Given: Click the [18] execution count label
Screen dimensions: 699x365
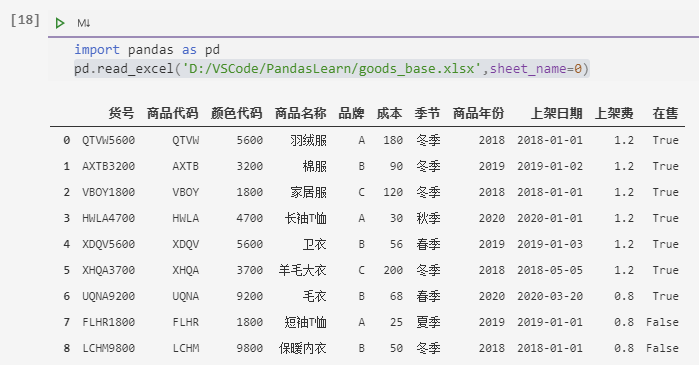Looking at the screenshot, I should pyautogui.click(x=25, y=20).
